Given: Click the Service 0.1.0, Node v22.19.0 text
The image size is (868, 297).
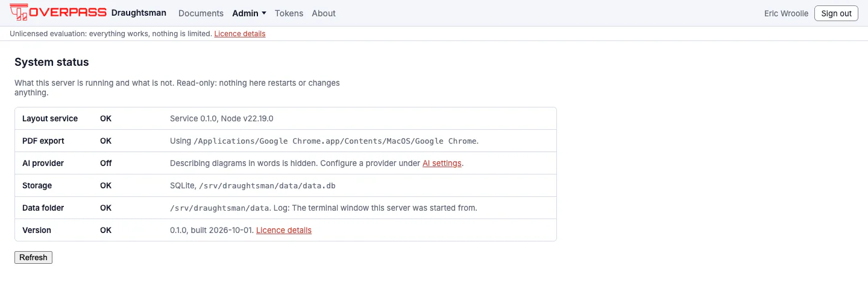Looking at the screenshot, I should click(222, 118).
